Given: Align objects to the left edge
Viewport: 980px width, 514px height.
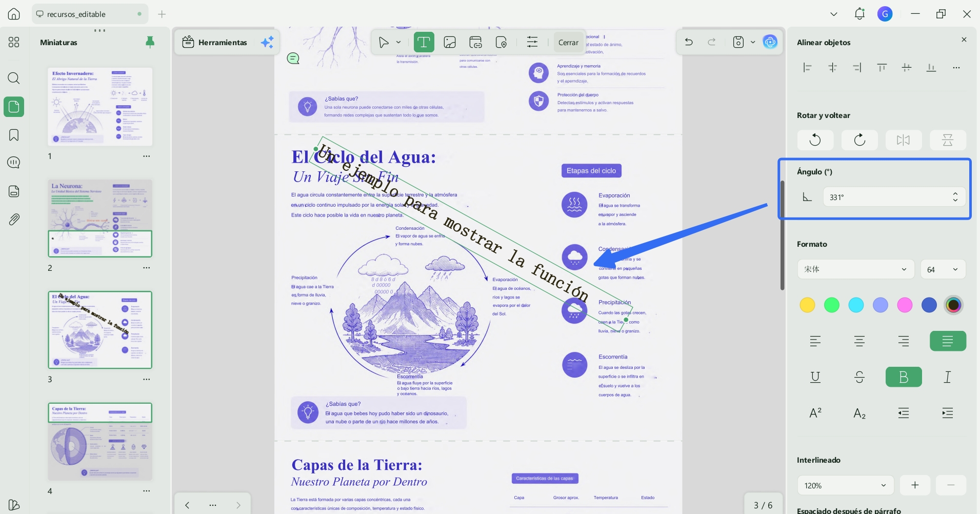Looking at the screenshot, I should coord(807,67).
